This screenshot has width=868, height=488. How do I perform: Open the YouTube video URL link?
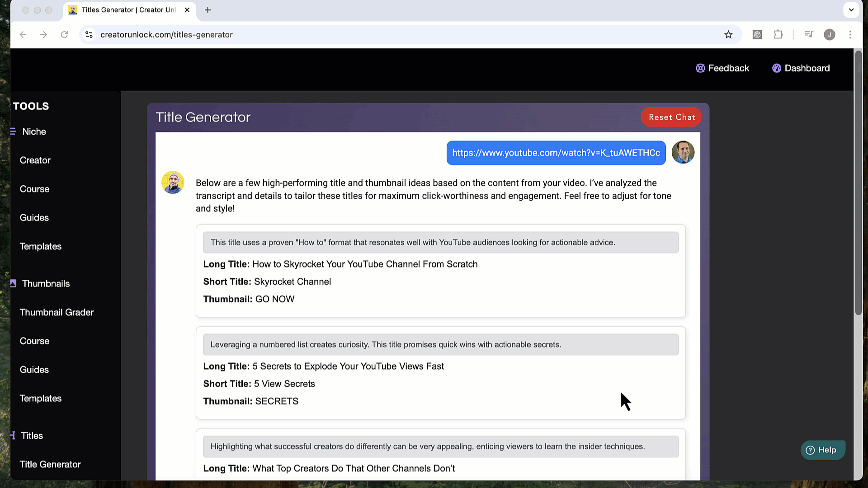556,153
